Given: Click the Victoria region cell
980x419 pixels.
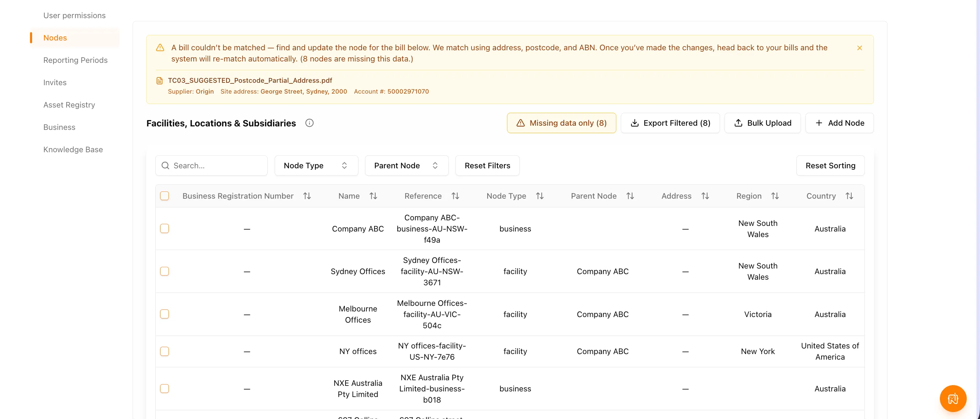Looking at the screenshot, I should pyautogui.click(x=757, y=314).
